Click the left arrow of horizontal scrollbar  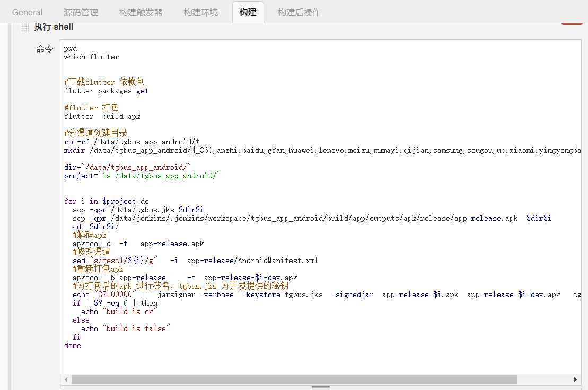pos(66,379)
